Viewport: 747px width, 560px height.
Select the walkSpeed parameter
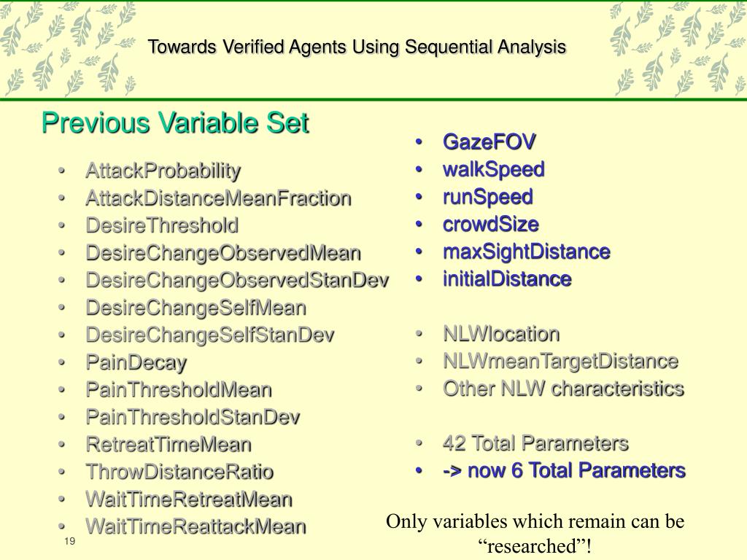pyautogui.click(x=494, y=169)
